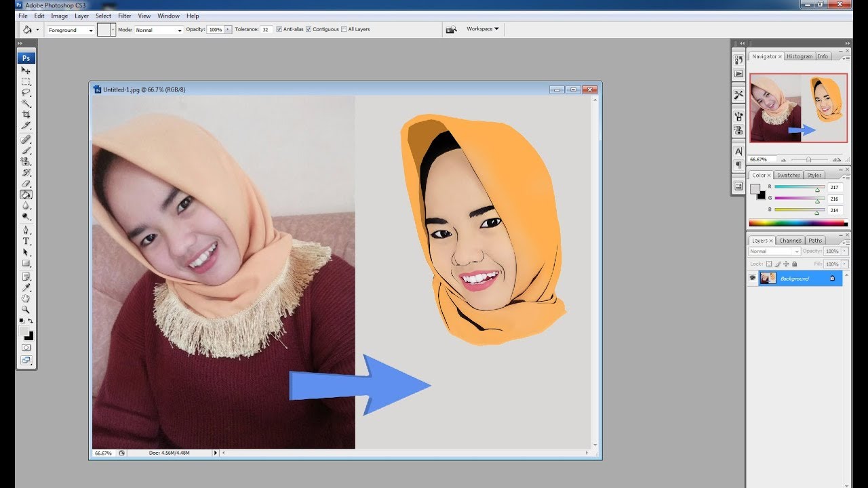Hide the Background layer eye icon
Viewport: 868px width, 488px height.
[x=752, y=278]
